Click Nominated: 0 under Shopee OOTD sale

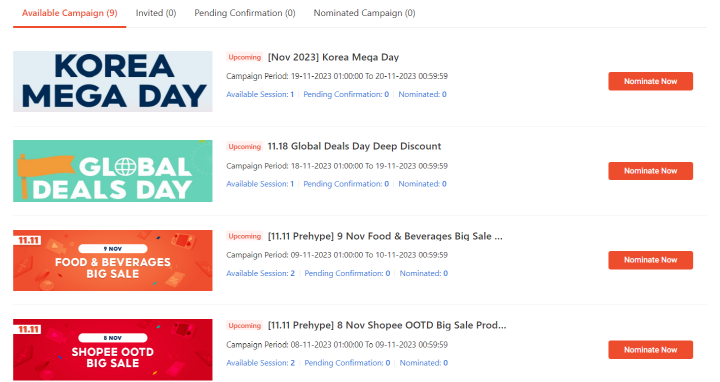pos(423,363)
